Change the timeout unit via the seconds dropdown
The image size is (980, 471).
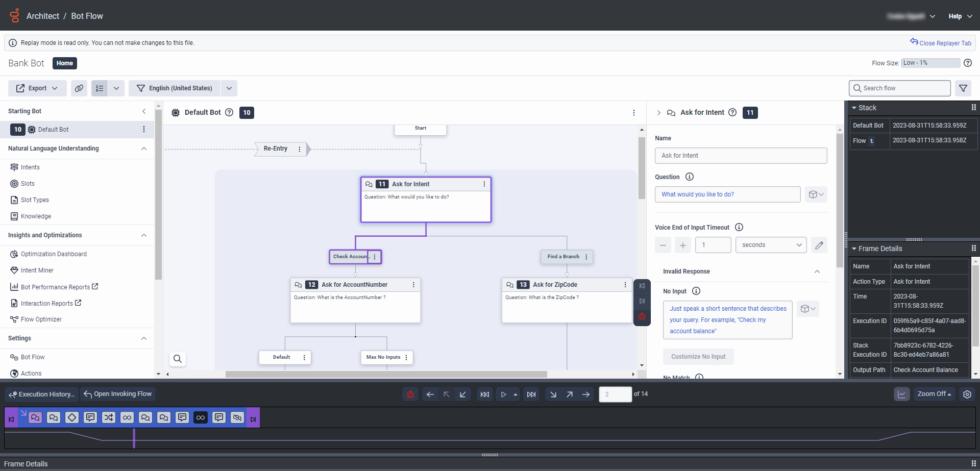(x=771, y=244)
